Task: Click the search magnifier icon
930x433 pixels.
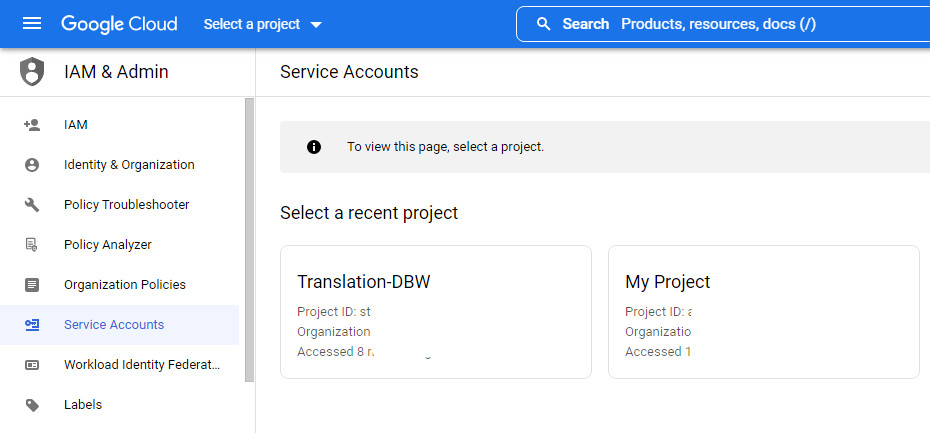Action: tap(543, 24)
